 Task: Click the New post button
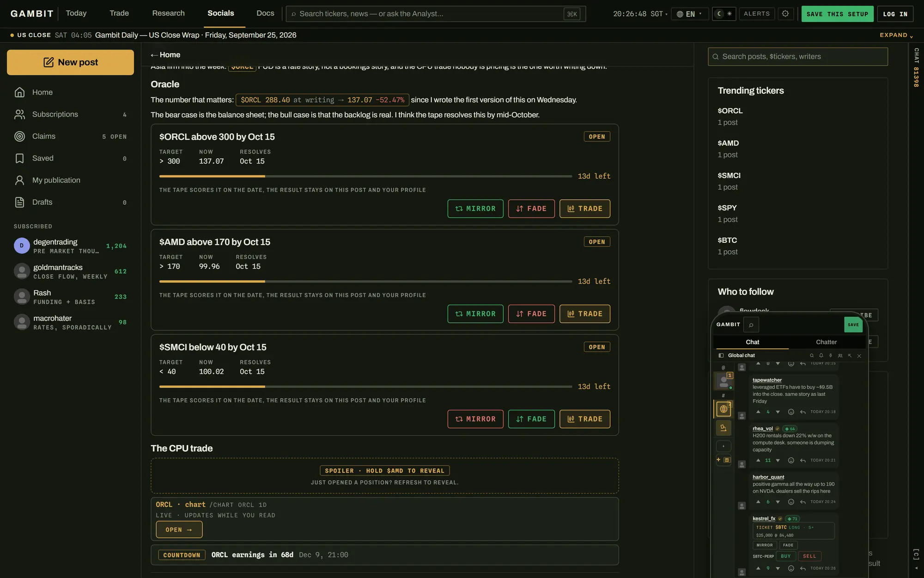[70, 62]
